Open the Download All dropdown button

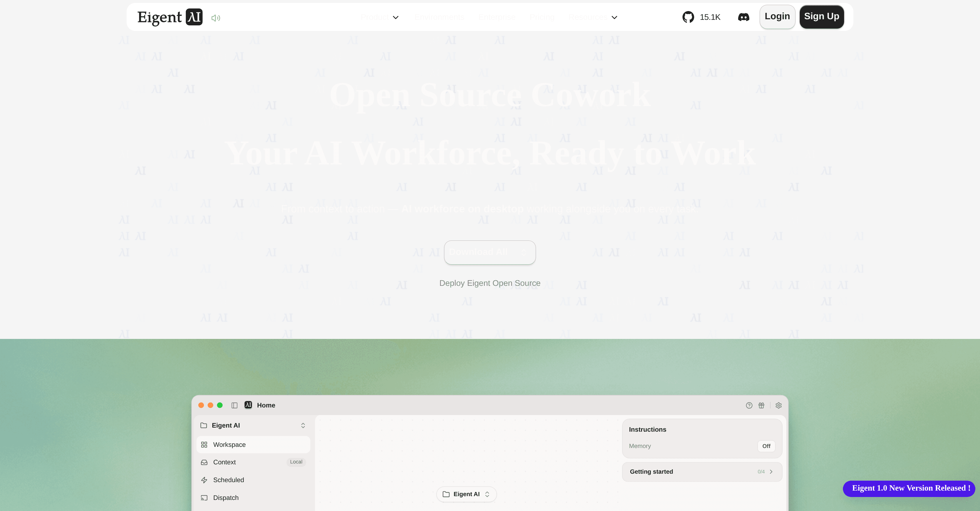click(490, 252)
